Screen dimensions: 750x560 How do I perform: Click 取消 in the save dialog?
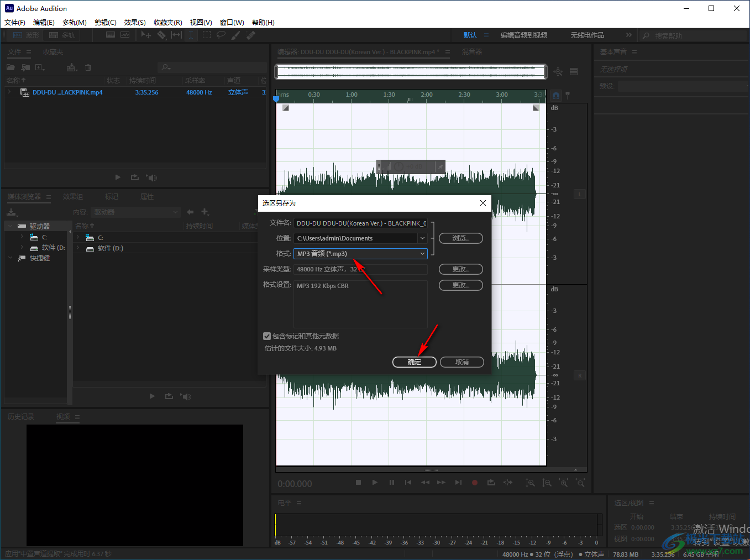[x=462, y=362]
